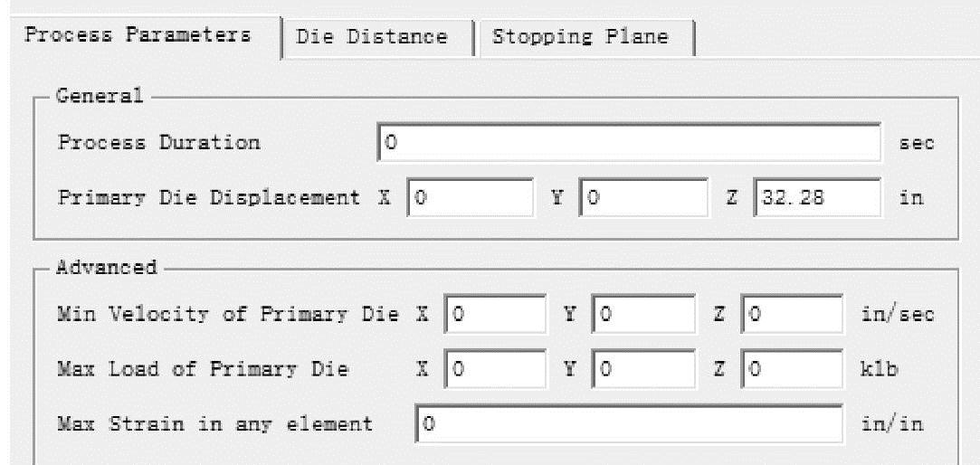Focus Min Velocity of Primary Die Y field
The width and height of the screenshot is (980, 465).
coord(643,314)
